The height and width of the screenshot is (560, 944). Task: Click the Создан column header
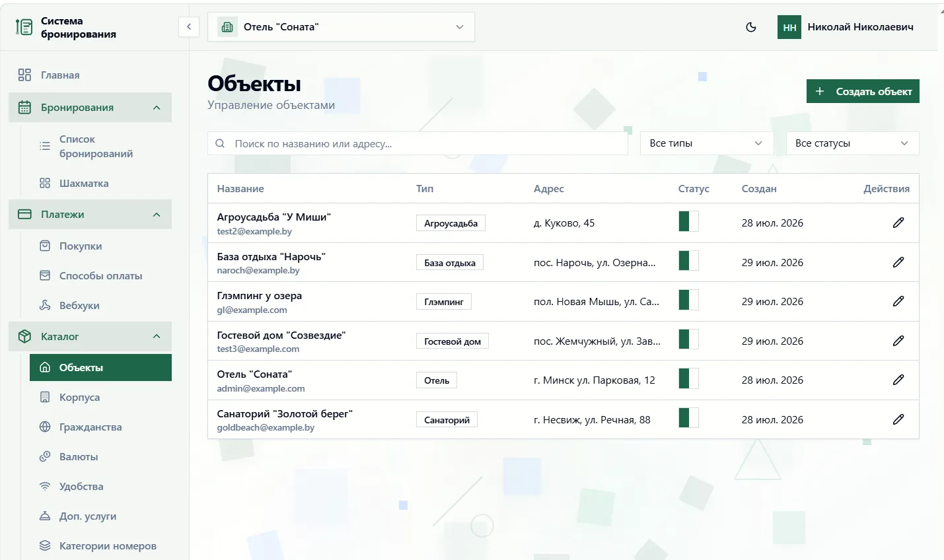click(759, 189)
